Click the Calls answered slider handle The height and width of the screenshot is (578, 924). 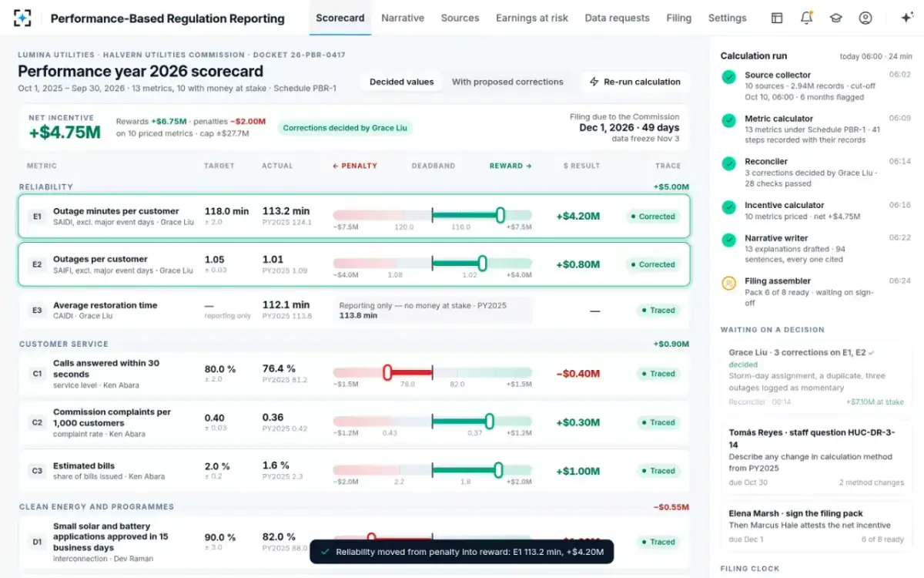[x=387, y=373]
